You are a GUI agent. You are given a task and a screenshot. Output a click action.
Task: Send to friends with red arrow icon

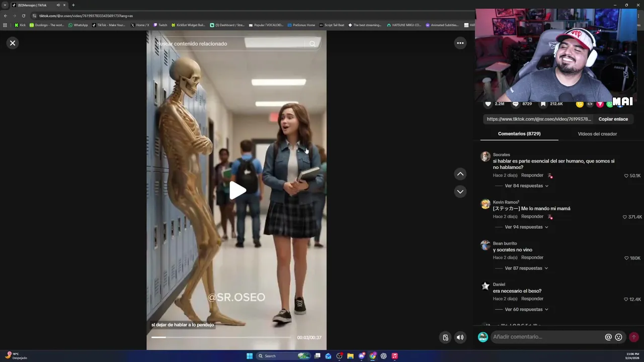click(x=600, y=104)
